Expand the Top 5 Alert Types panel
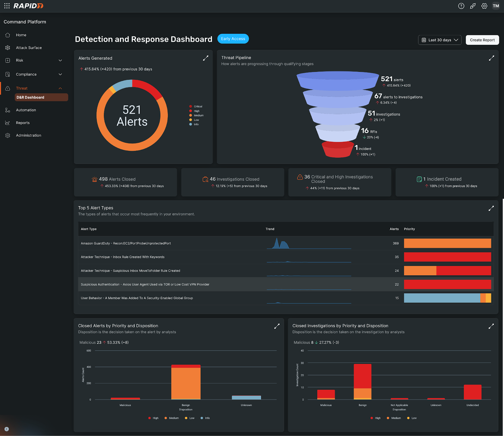 point(491,208)
